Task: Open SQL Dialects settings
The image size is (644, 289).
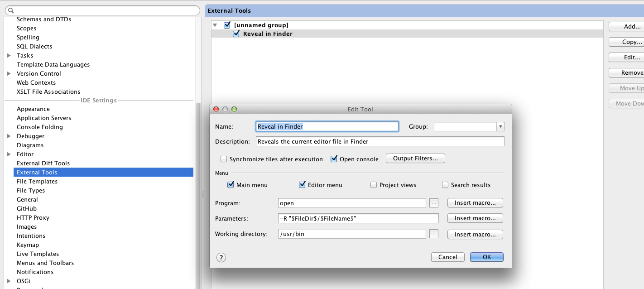Action: pos(34,46)
